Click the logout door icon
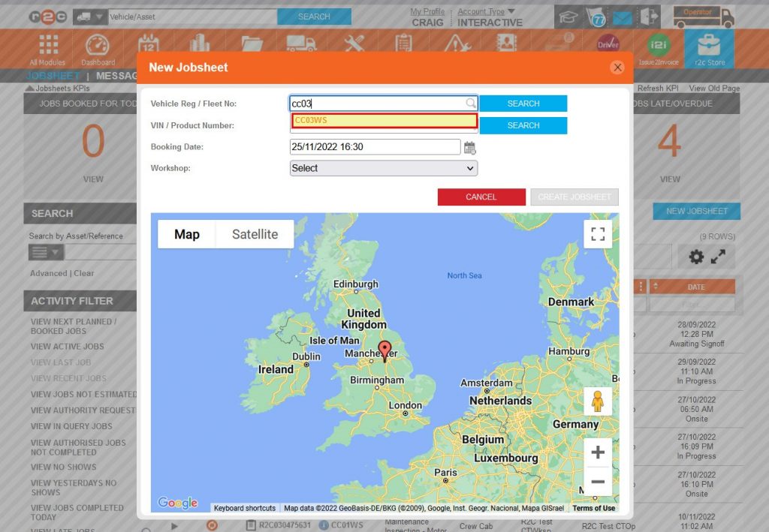The image size is (769, 532). click(x=649, y=15)
